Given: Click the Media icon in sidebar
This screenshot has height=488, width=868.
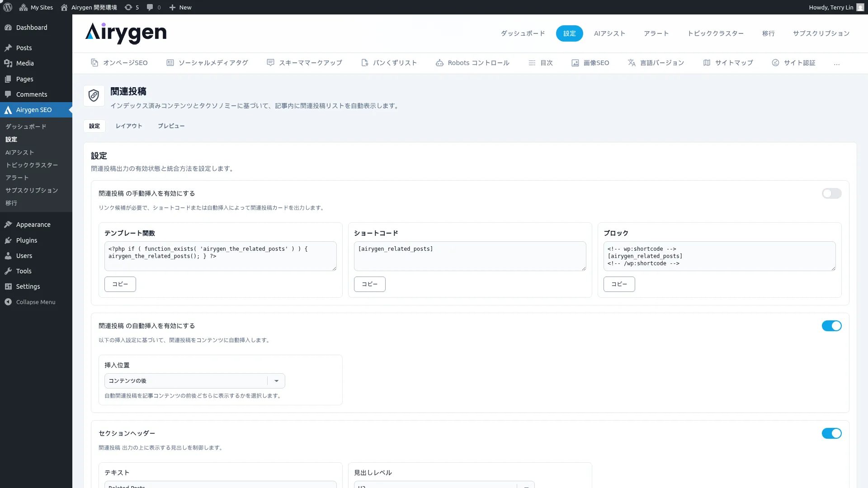Looking at the screenshot, I should coord(8,63).
